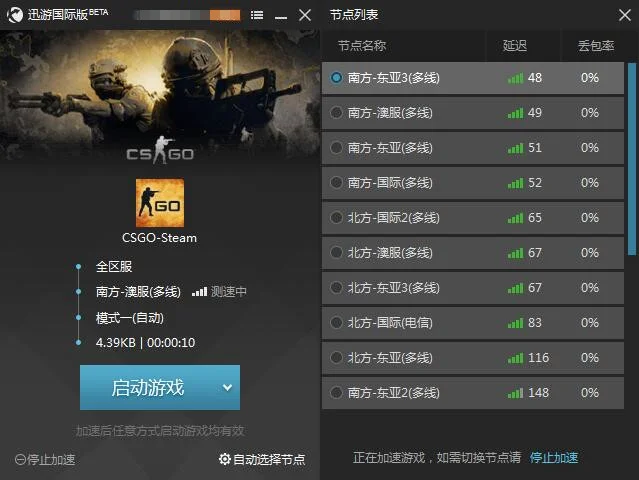Open the list menu icon in title bar

(257, 15)
